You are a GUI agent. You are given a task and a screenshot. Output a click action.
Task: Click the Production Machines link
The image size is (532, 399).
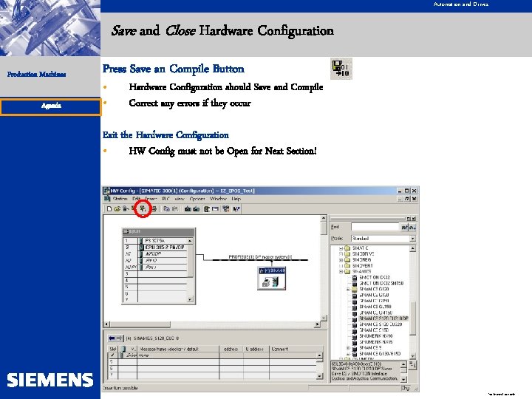click(37, 75)
